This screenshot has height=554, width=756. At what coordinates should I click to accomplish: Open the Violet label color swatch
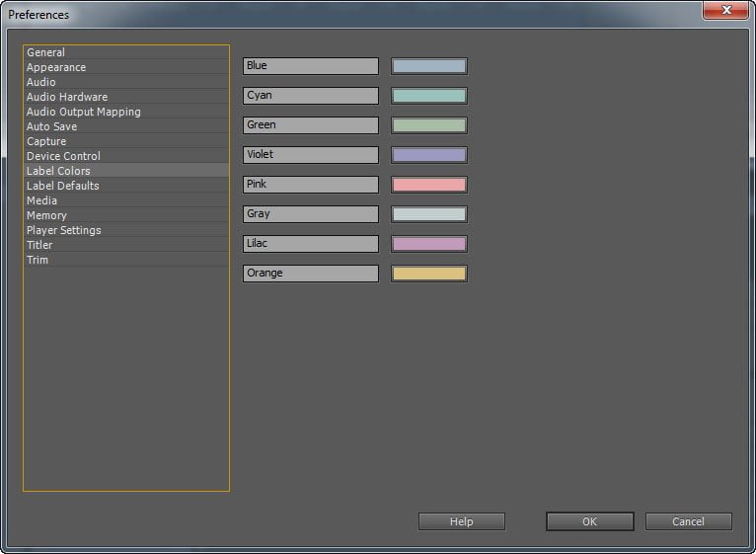(x=429, y=155)
